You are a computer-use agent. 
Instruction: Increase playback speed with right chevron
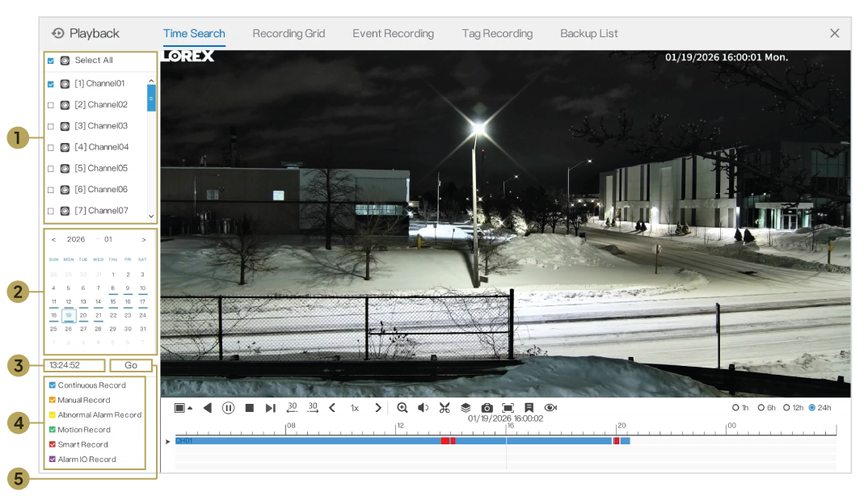pos(378,408)
